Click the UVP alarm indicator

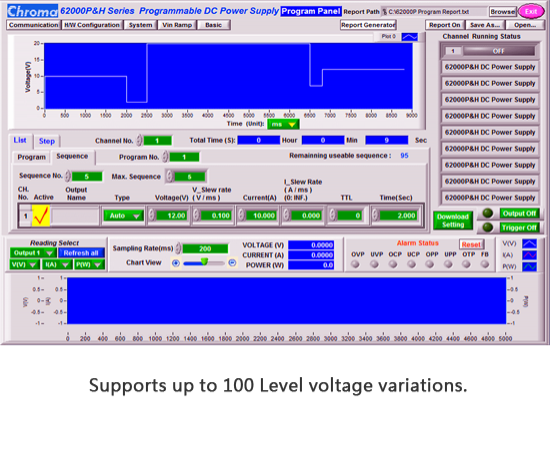(x=374, y=264)
